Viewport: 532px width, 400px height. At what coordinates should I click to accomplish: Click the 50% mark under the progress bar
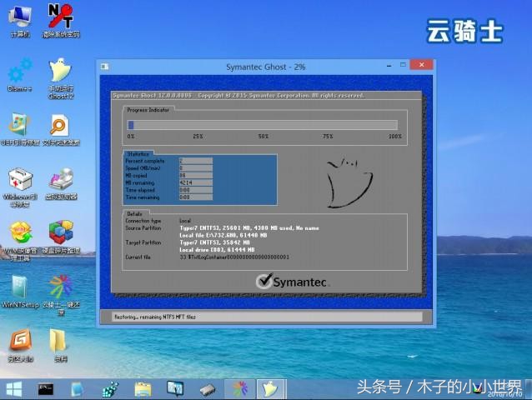tap(263, 137)
